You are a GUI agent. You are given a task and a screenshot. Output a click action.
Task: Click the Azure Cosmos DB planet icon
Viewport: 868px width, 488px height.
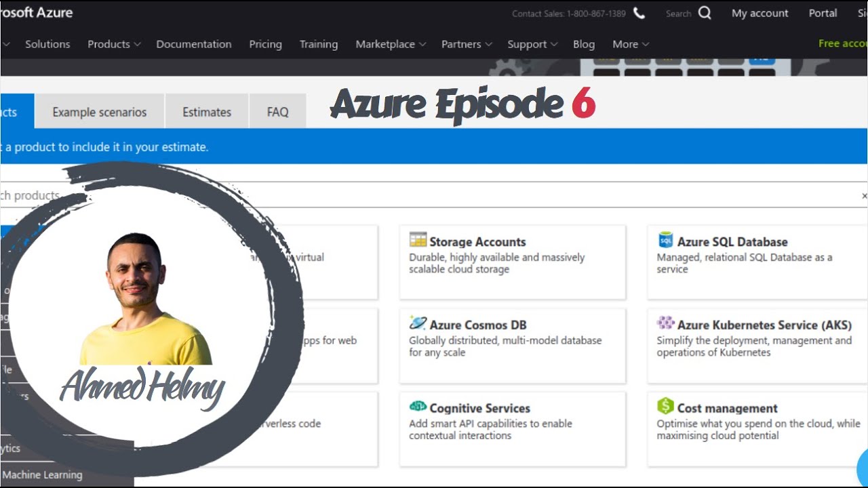[x=418, y=323]
